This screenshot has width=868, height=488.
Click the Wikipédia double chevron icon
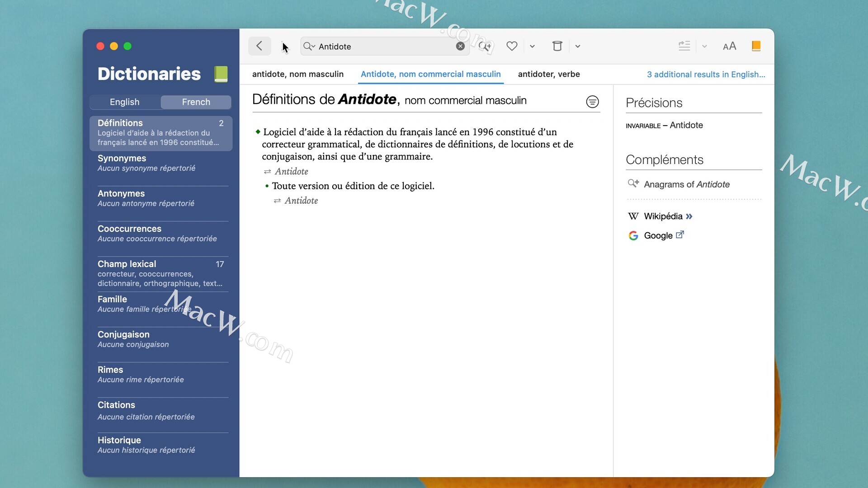(x=689, y=216)
